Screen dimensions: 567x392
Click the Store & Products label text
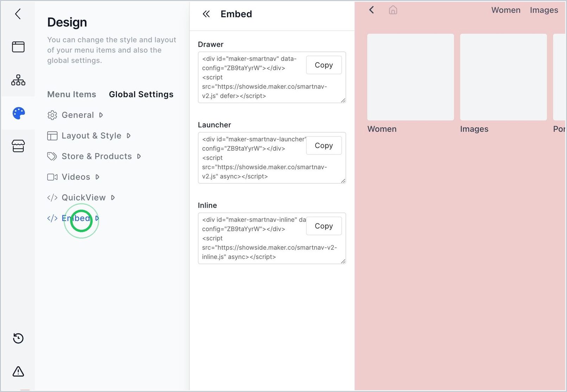pos(97,156)
